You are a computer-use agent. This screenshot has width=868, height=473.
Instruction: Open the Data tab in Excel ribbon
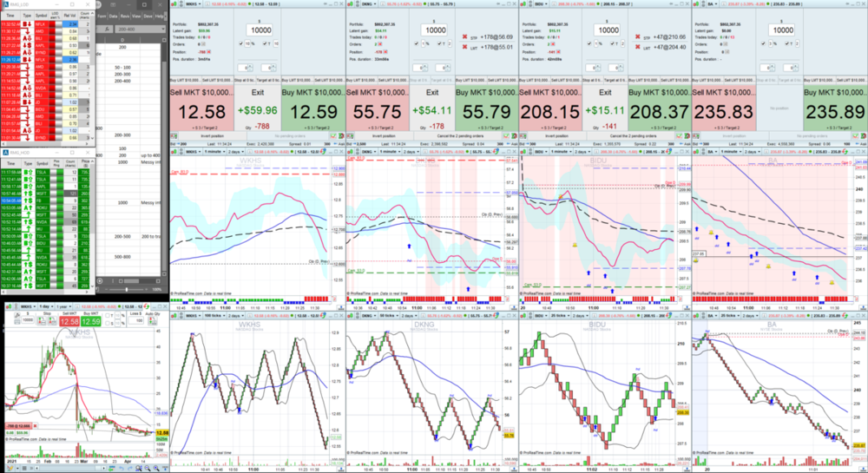(x=113, y=16)
